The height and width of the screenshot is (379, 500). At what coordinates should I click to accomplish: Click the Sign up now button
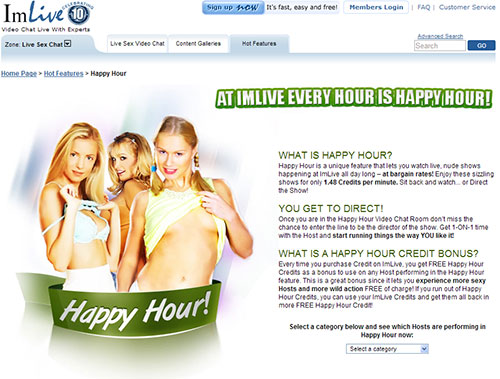[x=233, y=7]
